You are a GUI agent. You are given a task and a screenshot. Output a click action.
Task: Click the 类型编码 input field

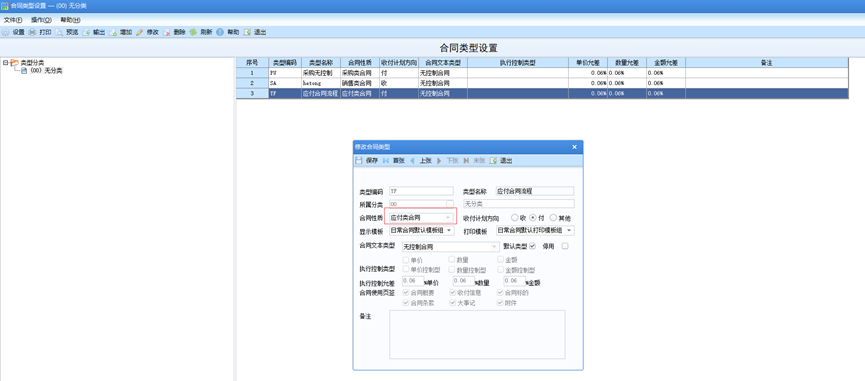(421, 191)
